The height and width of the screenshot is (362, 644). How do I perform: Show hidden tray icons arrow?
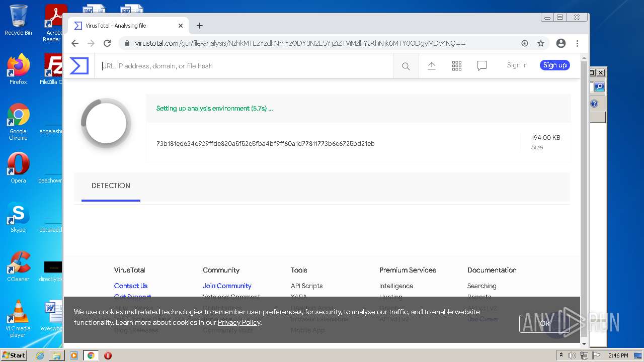pos(561,355)
